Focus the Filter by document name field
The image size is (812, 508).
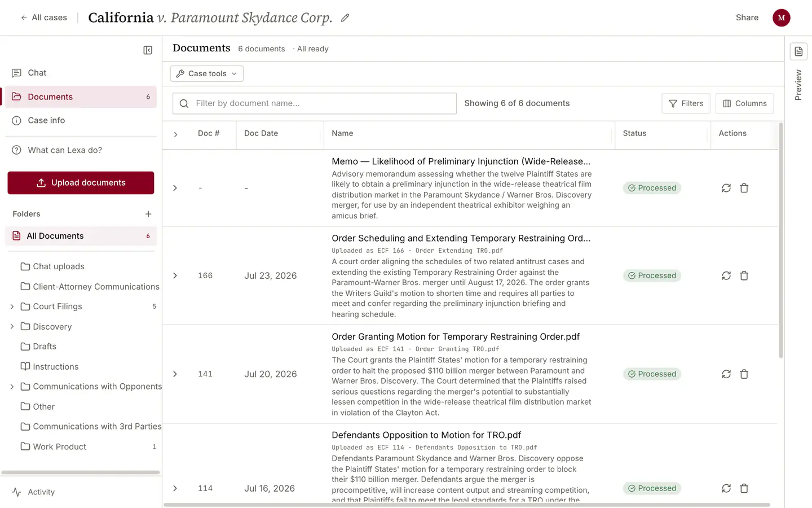point(315,103)
